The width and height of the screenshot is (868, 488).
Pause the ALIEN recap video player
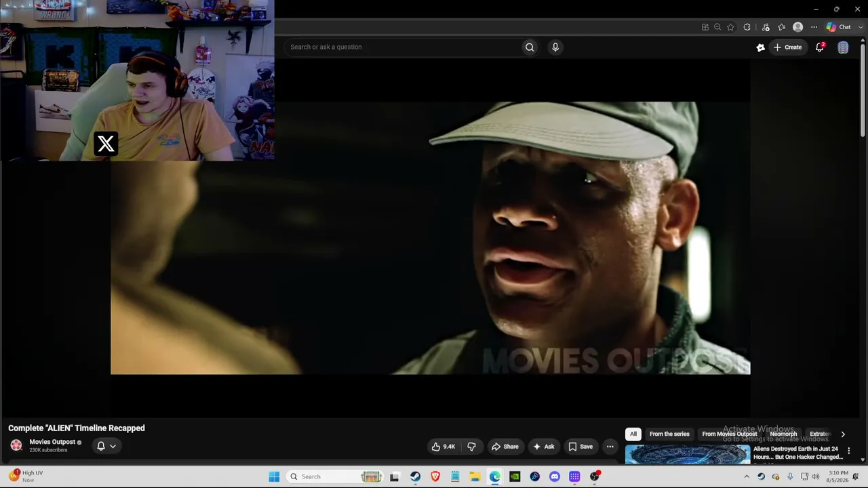pyautogui.click(x=430, y=238)
